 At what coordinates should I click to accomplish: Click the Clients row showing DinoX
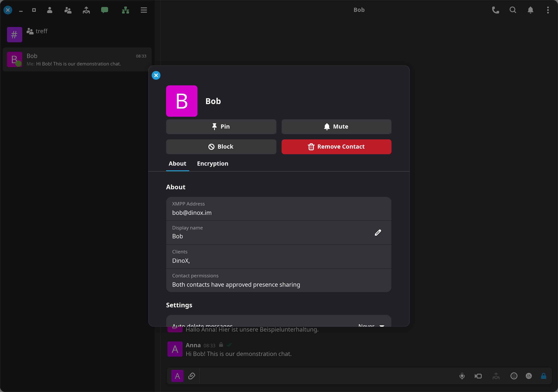pyautogui.click(x=279, y=257)
